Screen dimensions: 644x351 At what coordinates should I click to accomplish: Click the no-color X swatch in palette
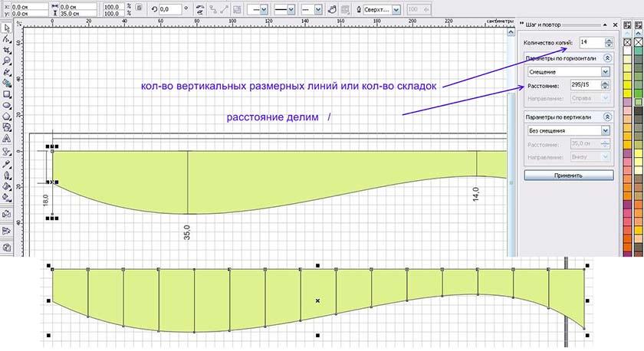626,42
